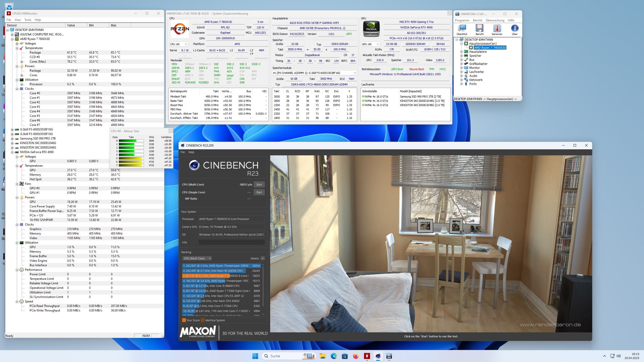Viewport: 644px width, 362px height.
Task: Start the CPU Multi Core benchmark
Action: coord(259,184)
